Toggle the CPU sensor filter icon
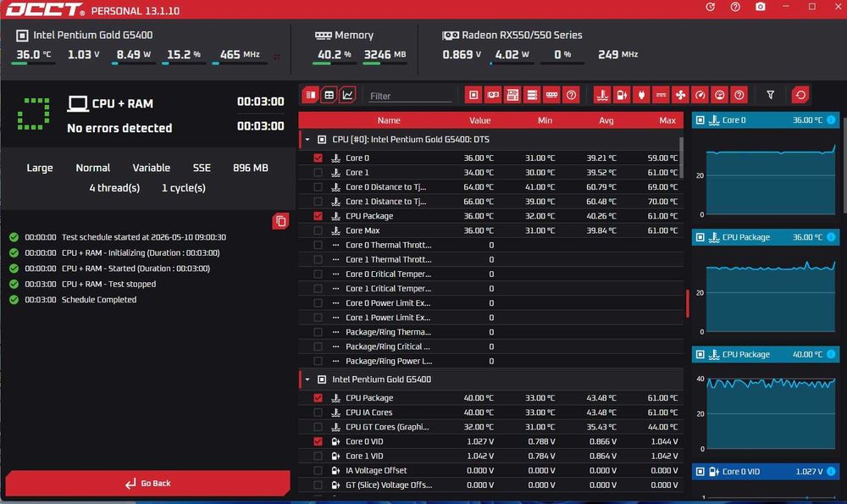The width and height of the screenshot is (847, 504). [473, 95]
